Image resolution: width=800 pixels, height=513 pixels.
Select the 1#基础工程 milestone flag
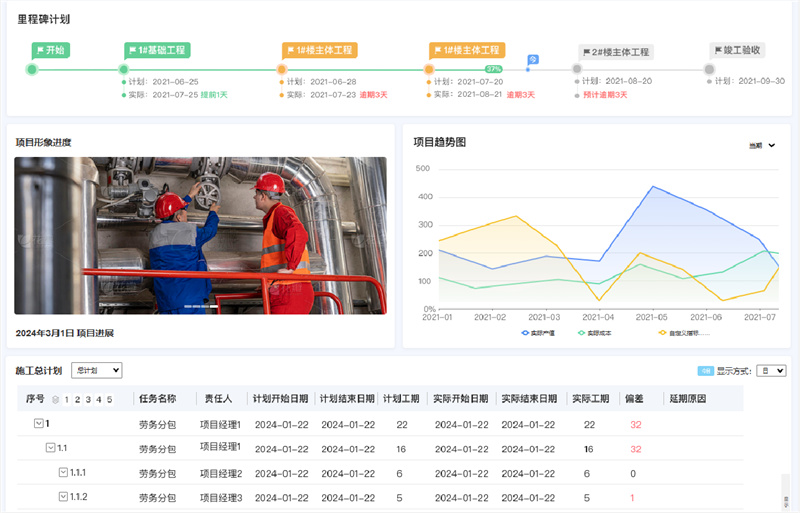tap(157, 50)
